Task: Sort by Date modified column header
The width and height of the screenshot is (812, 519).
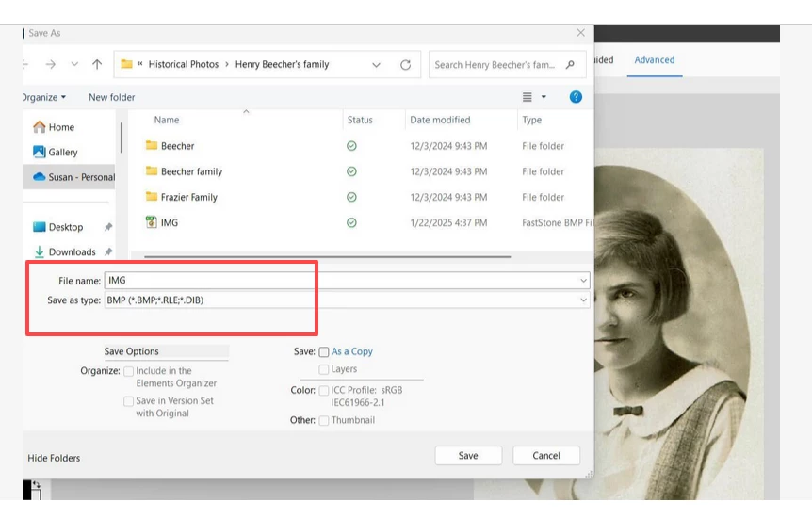Action: tap(440, 120)
